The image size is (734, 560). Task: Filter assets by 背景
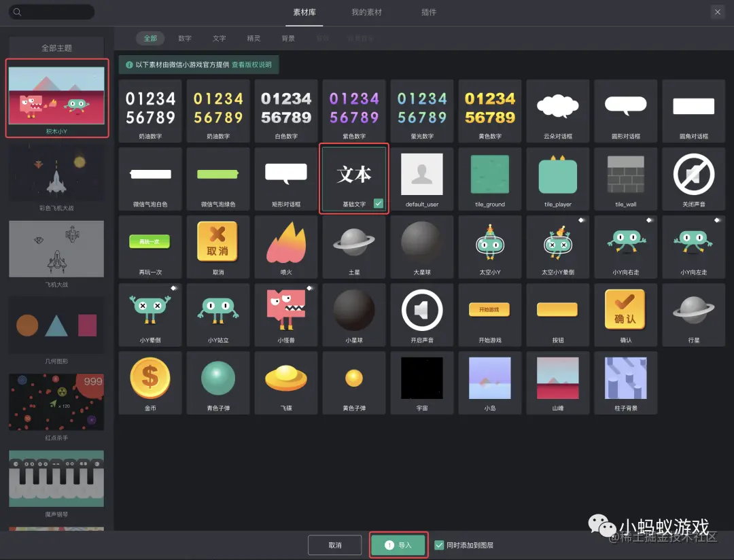coord(288,38)
